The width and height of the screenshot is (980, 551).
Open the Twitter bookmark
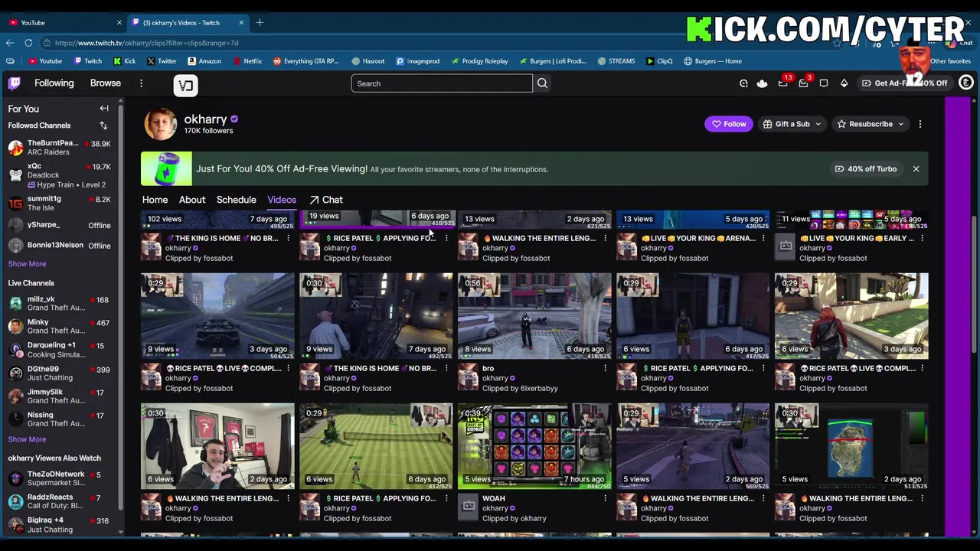click(x=162, y=61)
